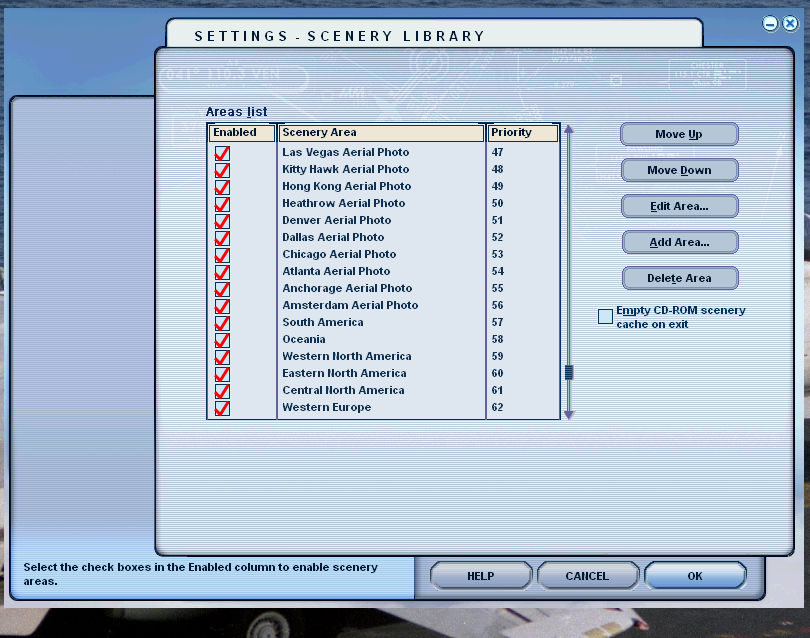Click priority value 62
Viewport: 810px width, 638px height.
pyautogui.click(x=497, y=408)
